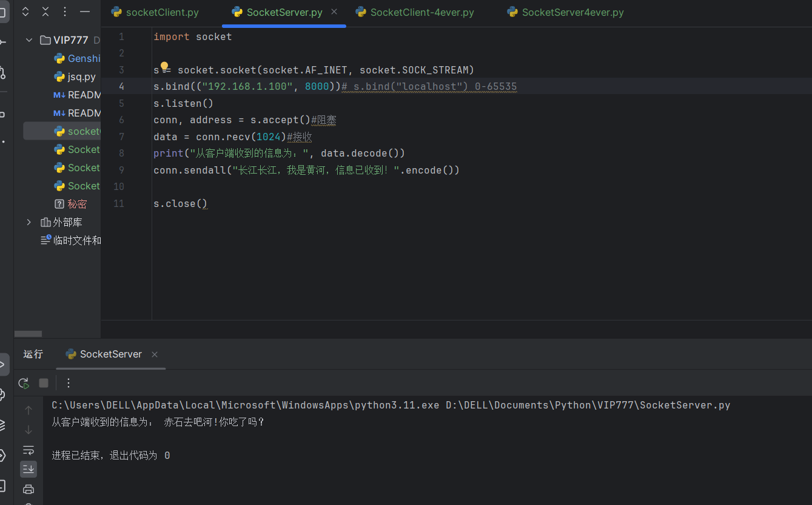Select the 秘密 file in project tree
The image size is (812, 505).
(x=76, y=204)
